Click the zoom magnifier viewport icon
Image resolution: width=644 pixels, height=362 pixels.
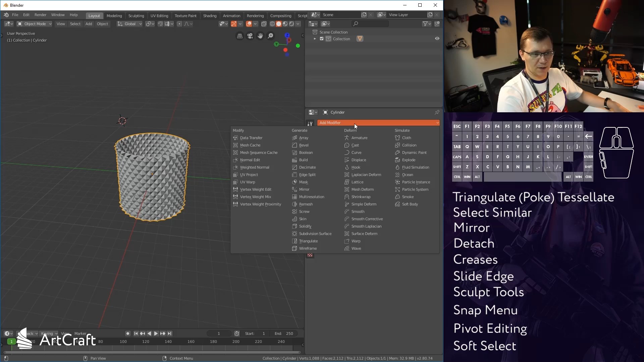click(x=270, y=36)
